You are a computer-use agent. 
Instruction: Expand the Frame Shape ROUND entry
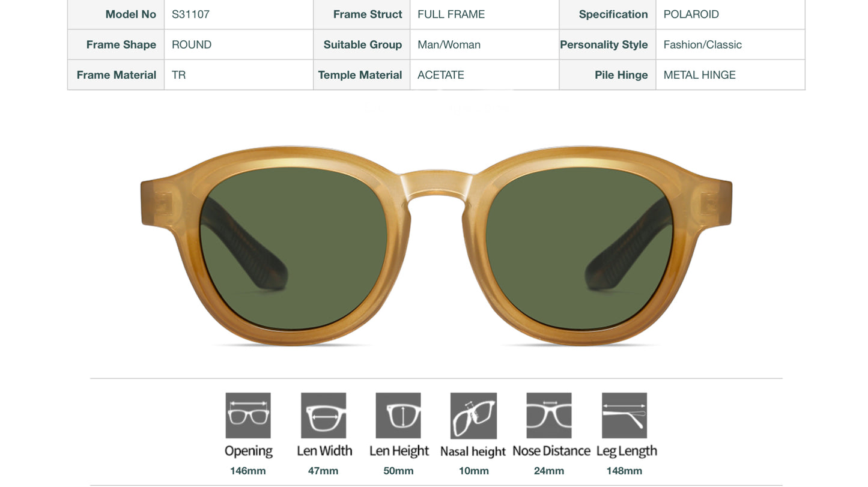191,44
